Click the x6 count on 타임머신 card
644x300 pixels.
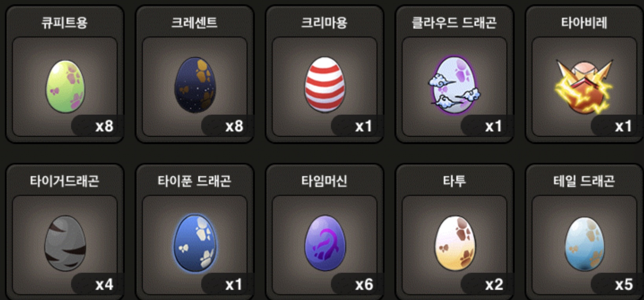point(364,284)
